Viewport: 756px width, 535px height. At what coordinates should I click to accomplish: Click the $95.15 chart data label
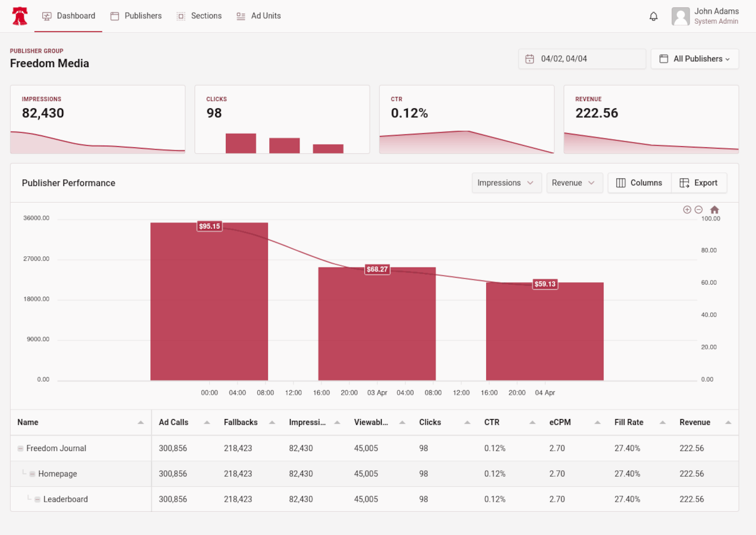(x=209, y=226)
